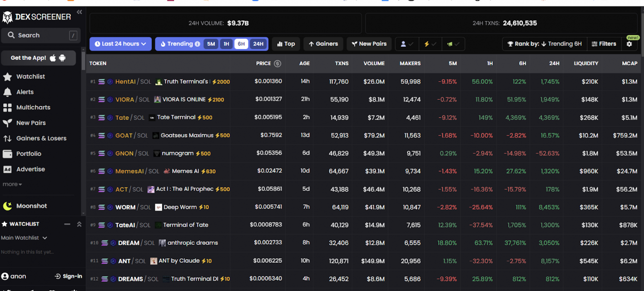This screenshot has width=644, height=291.
Task: Open Portfolio in sidebar menu
Action: [29, 154]
